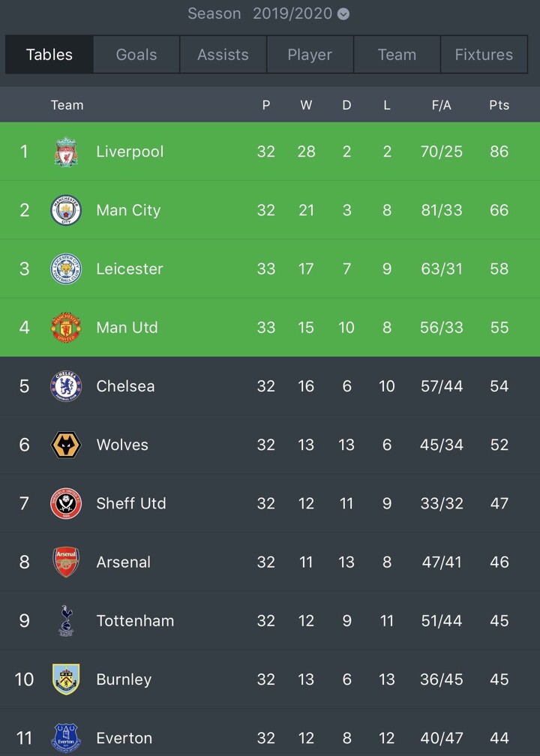Open the Liverpool team name link
Image resolution: width=540 pixels, height=756 pixels.
(130, 151)
